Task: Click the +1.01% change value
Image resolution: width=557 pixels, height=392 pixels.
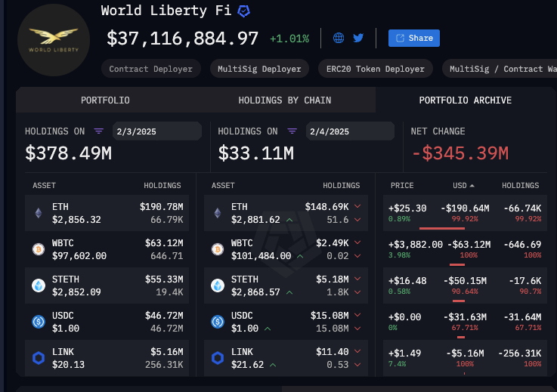Action: (x=289, y=39)
